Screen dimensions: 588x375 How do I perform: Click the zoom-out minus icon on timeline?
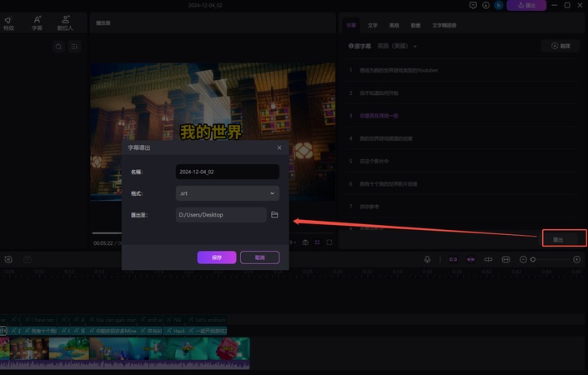[x=523, y=259]
